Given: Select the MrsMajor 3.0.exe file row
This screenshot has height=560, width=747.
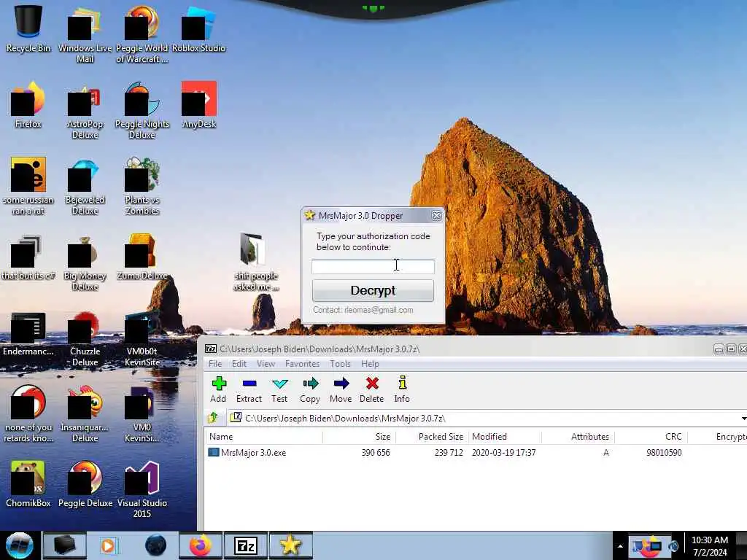Looking at the screenshot, I should [476, 453].
